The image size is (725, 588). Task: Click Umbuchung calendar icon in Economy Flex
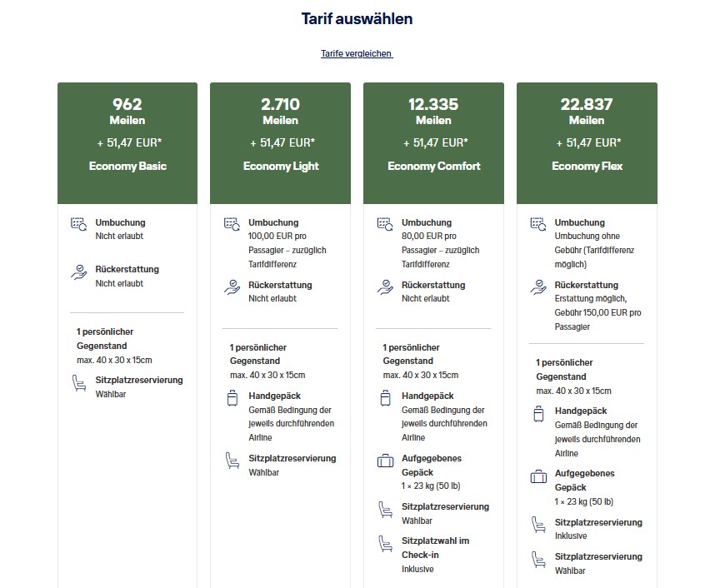538,224
